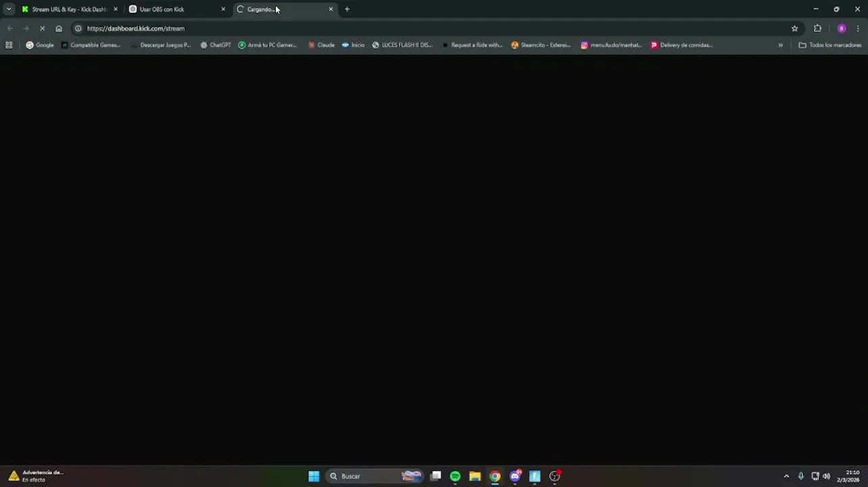Open the Windows Start menu
The image size is (868, 487).
pos(314,476)
